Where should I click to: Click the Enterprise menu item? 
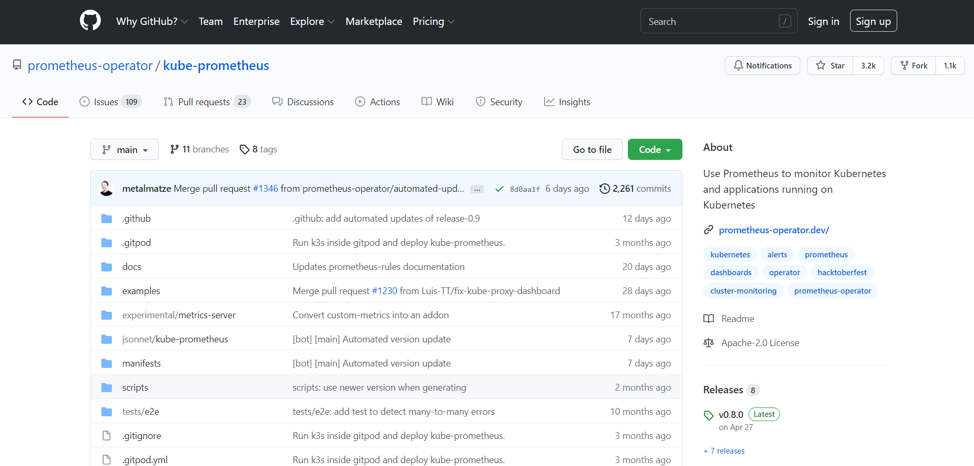[257, 21]
